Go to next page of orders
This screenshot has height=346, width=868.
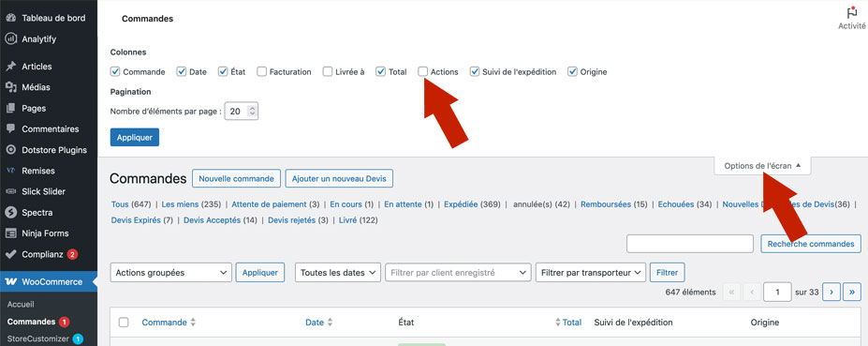[x=831, y=292]
